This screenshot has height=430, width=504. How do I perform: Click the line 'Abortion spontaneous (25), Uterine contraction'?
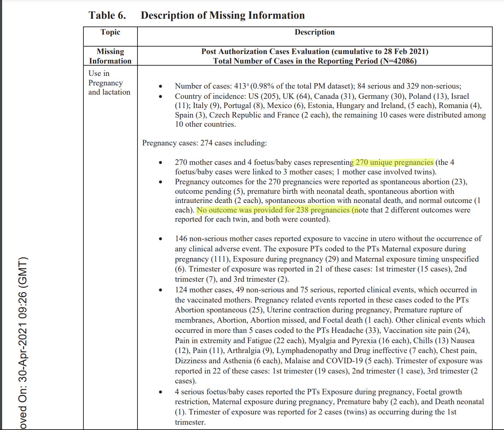pos(318,310)
